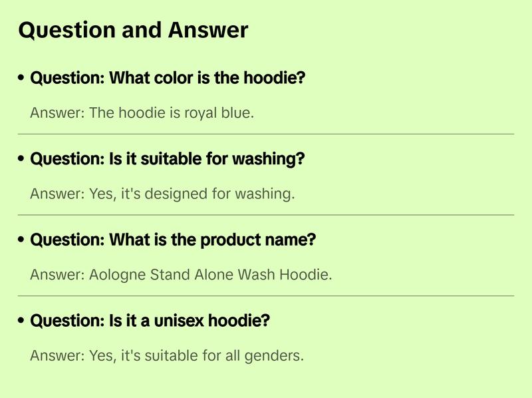Click the answer "Yes, it's designed for washing."

click(162, 194)
